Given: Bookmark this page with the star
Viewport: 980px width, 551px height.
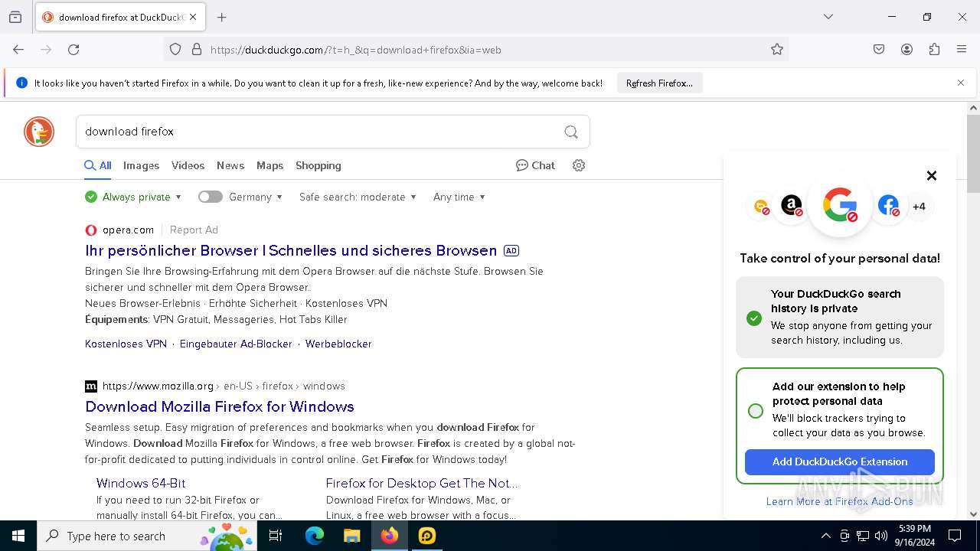Looking at the screenshot, I should pyautogui.click(x=777, y=50).
